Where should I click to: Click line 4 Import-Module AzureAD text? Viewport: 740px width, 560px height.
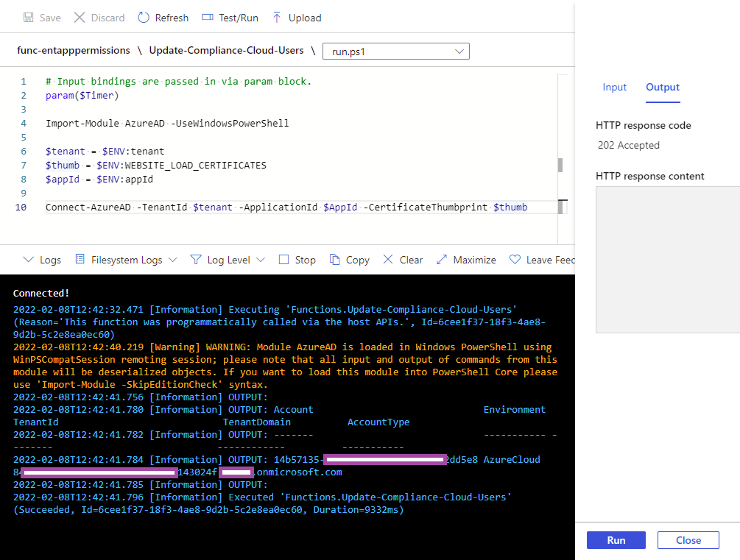coord(167,123)
